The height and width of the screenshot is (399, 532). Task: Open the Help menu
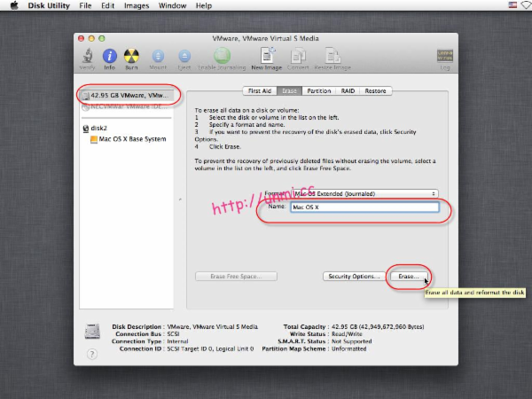click(204, 6)
